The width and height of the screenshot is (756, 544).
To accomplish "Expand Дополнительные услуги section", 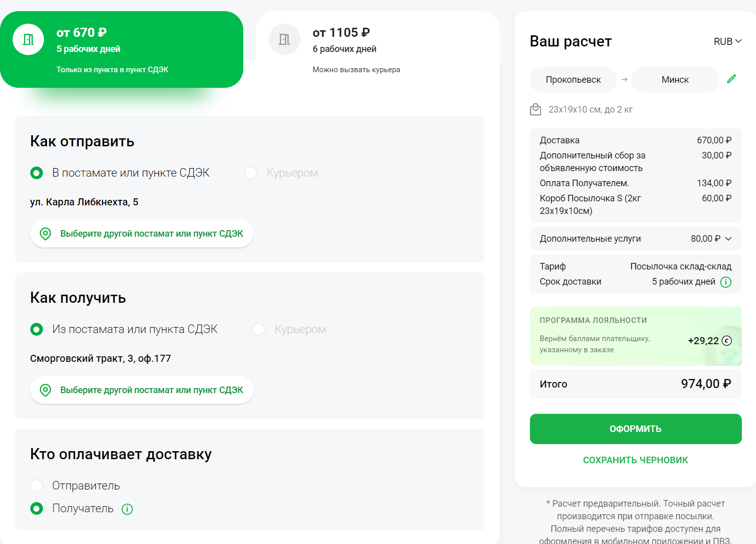I will pos(728,239).
